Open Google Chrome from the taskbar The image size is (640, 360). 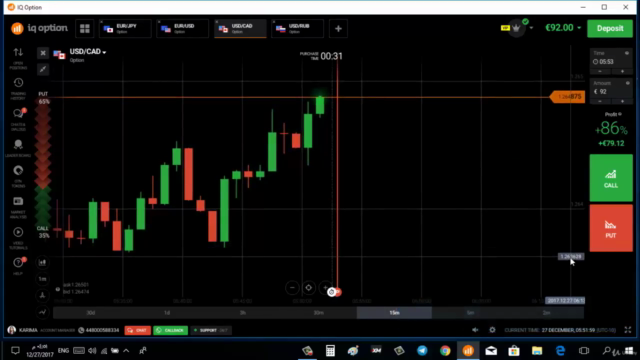(x=445, y=351)
